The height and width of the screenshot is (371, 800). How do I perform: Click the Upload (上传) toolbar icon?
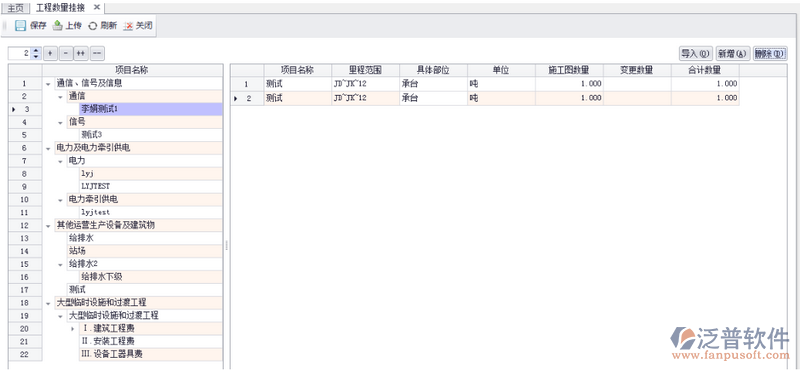58,26
